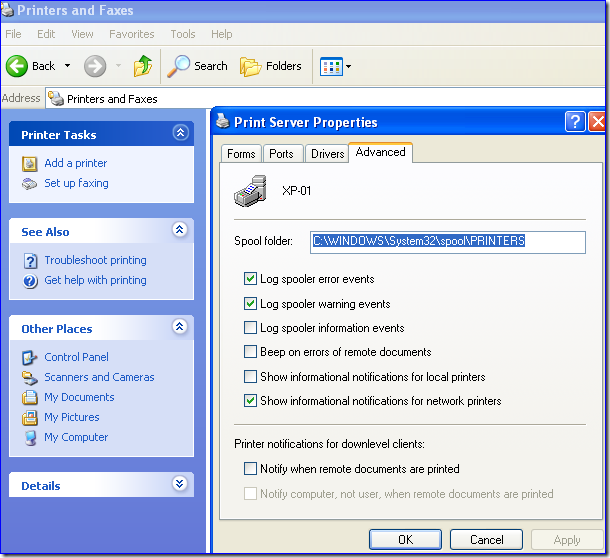Open the File menu
Screen dimensions: 610x558
13,34
